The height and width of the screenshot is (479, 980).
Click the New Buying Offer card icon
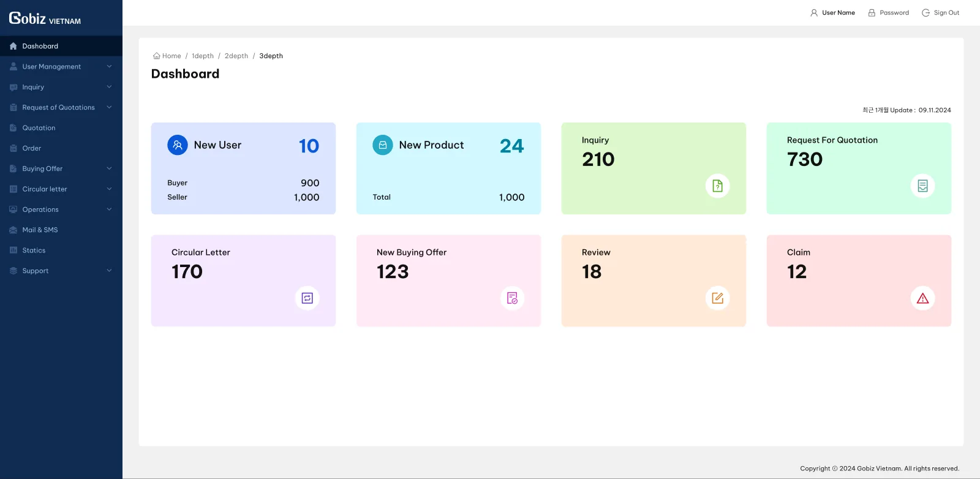[513, 298]
